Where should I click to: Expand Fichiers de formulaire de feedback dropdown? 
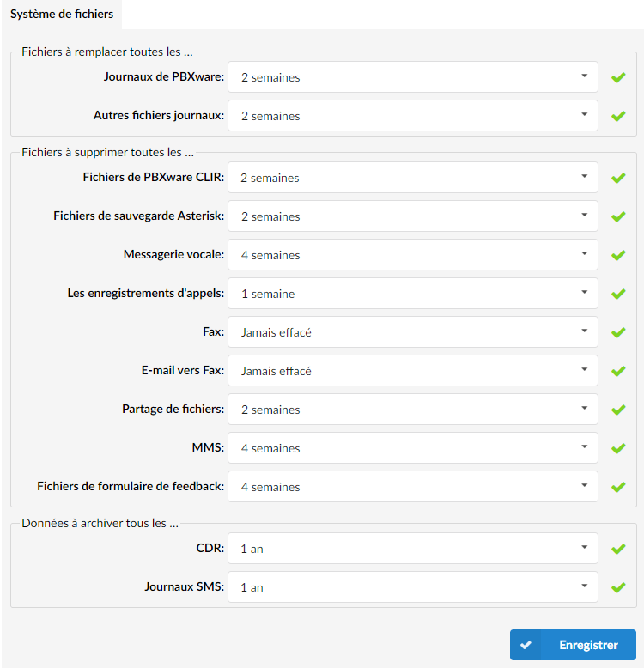pyautogui.click(x=413, y=487)
